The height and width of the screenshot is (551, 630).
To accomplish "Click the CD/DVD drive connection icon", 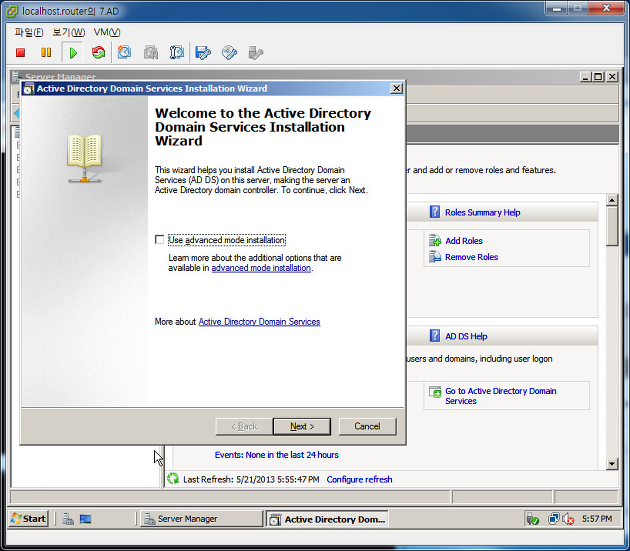I will tap(229, 53).
